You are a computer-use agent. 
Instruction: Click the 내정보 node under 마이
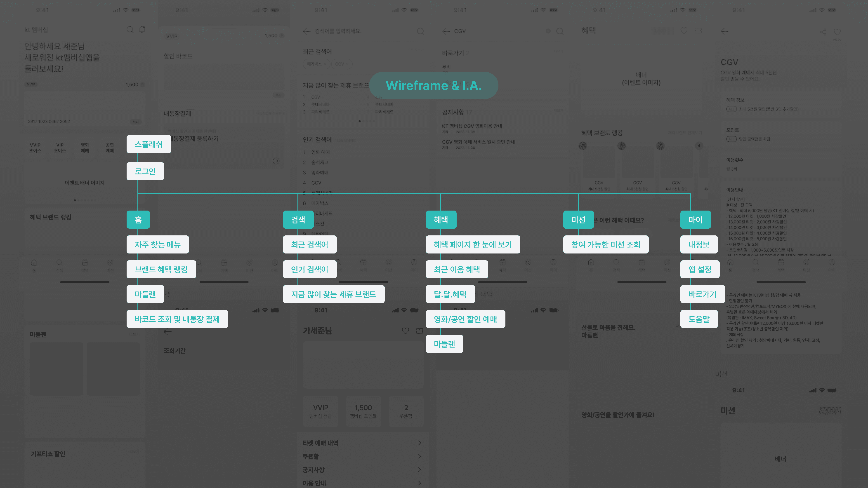[699, 244]
